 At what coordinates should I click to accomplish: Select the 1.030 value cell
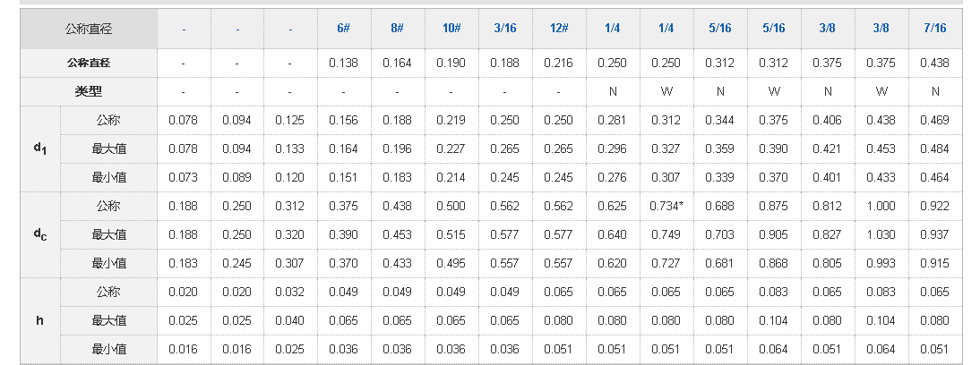click(881, 234)
